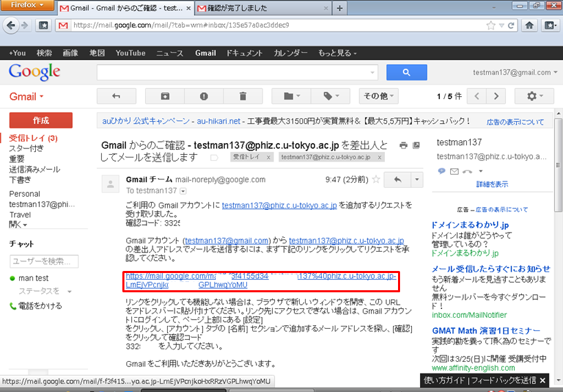Image resolution: width=563 pixels, height=392 pixels.
Task: Click the confirmation link in the red box
Action: click(261, 281)
